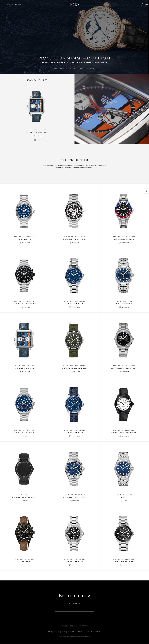Open Articles in the top navigation

coord(18,5)
